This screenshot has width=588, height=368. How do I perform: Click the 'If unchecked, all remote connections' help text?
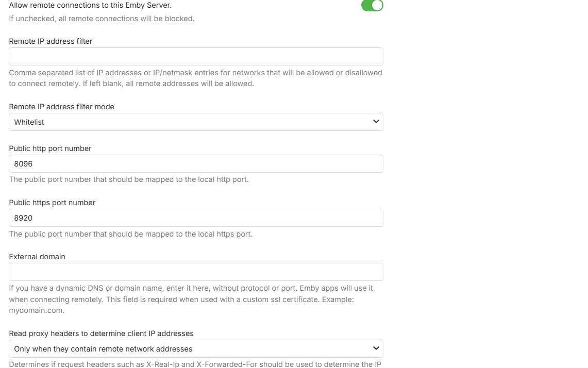102,19
